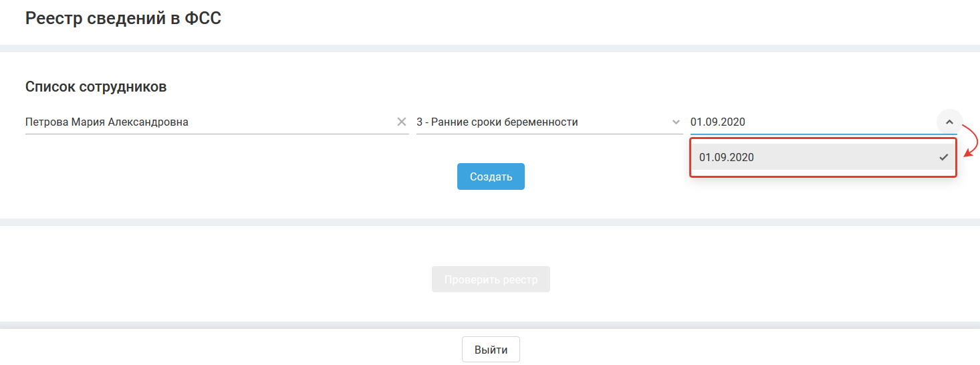Click gray divider strip under Создать panel
Image resolution: width=980 pixels, height=365 pixels.
tap(490, 222)
